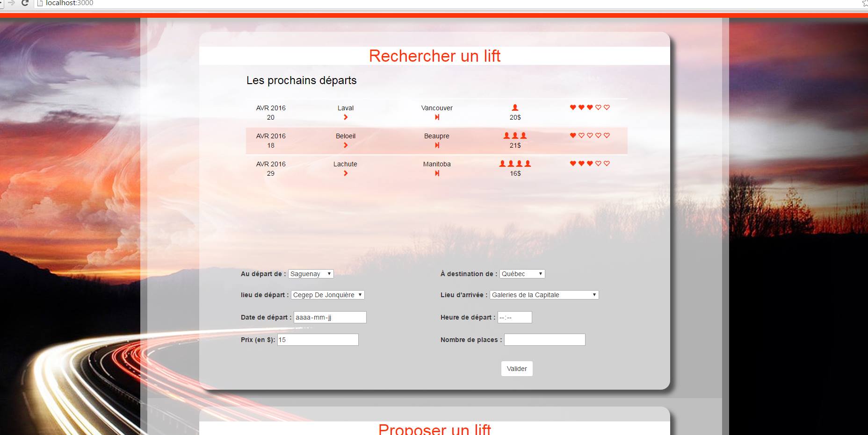Click the destination icon under Beaupre
The width and height of the screenshot is (868, 435).
(437, 145)
